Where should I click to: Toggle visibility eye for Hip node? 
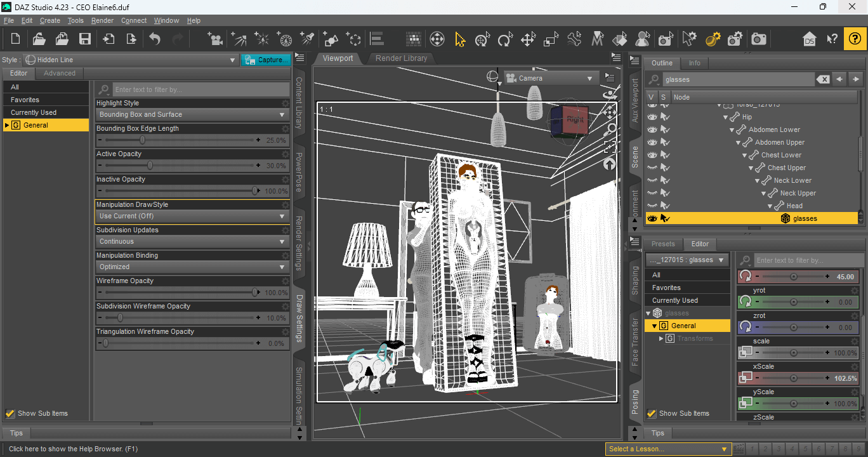click(x=652, y=117)
